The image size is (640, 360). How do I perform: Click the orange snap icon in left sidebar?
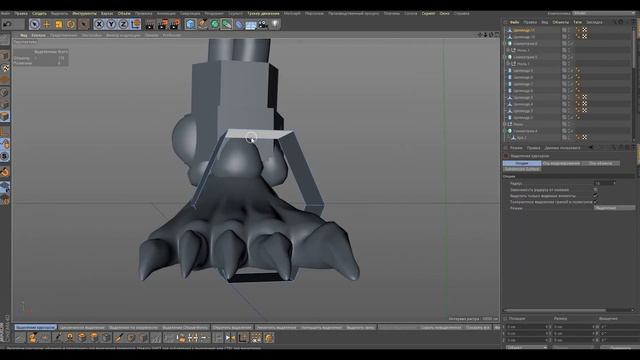pos(5,172)
